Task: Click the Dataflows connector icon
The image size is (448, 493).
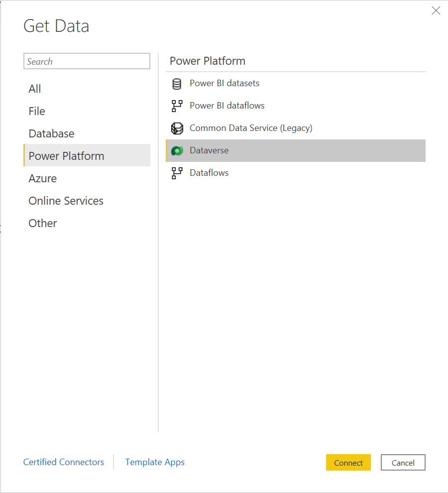Action: click(x=177, y=173)
